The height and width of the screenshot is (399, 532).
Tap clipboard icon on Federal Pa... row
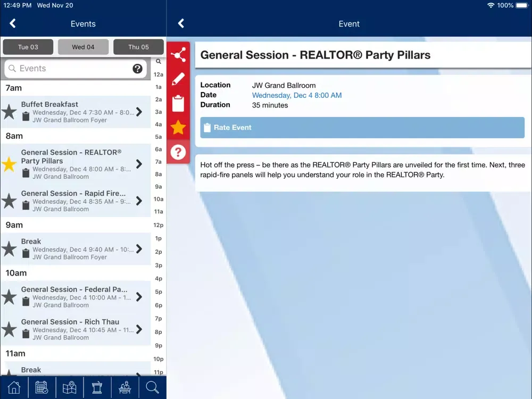tap(26, 301)
